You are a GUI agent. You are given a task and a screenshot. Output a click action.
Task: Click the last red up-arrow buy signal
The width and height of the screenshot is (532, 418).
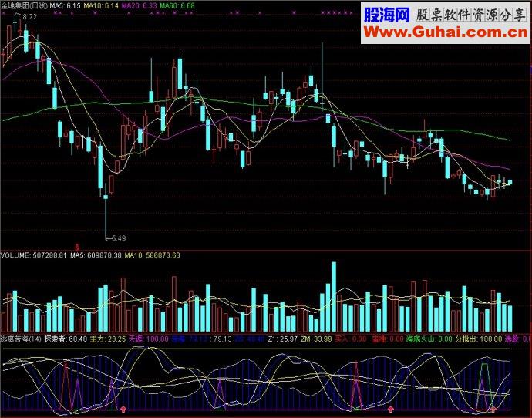493,410
